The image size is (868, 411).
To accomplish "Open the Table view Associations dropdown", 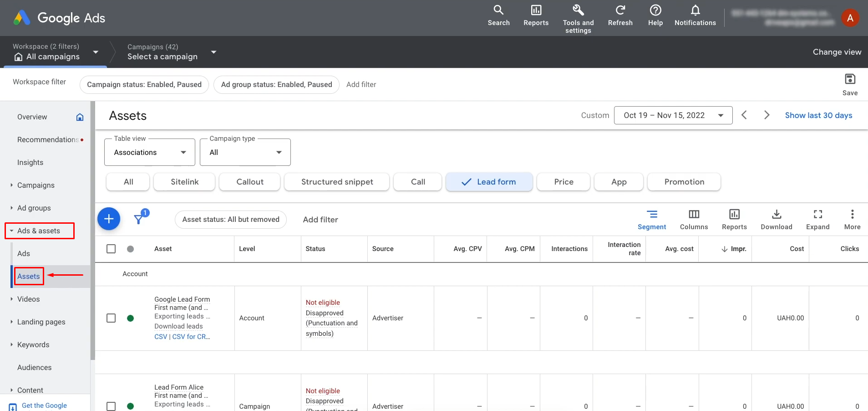I will click(x=150, y=152).
